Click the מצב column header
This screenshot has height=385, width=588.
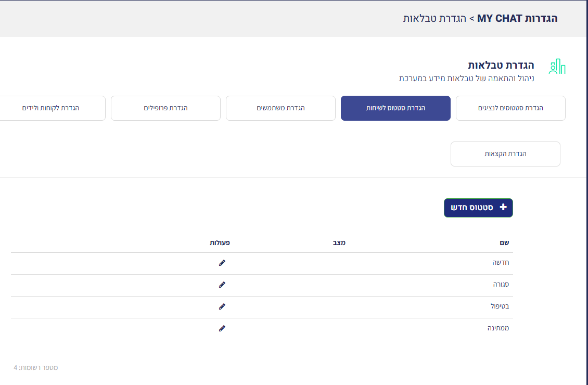[x=339, y=243]
